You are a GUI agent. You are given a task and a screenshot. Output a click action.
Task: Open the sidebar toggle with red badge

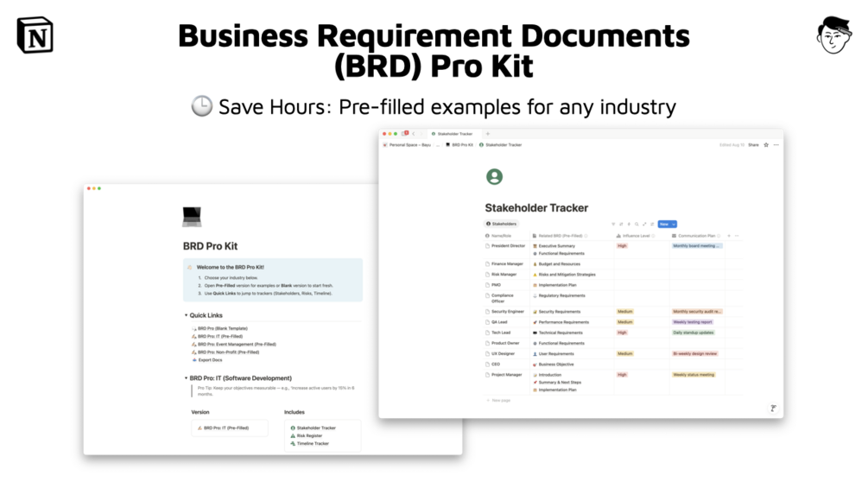[x=405, y=133]
